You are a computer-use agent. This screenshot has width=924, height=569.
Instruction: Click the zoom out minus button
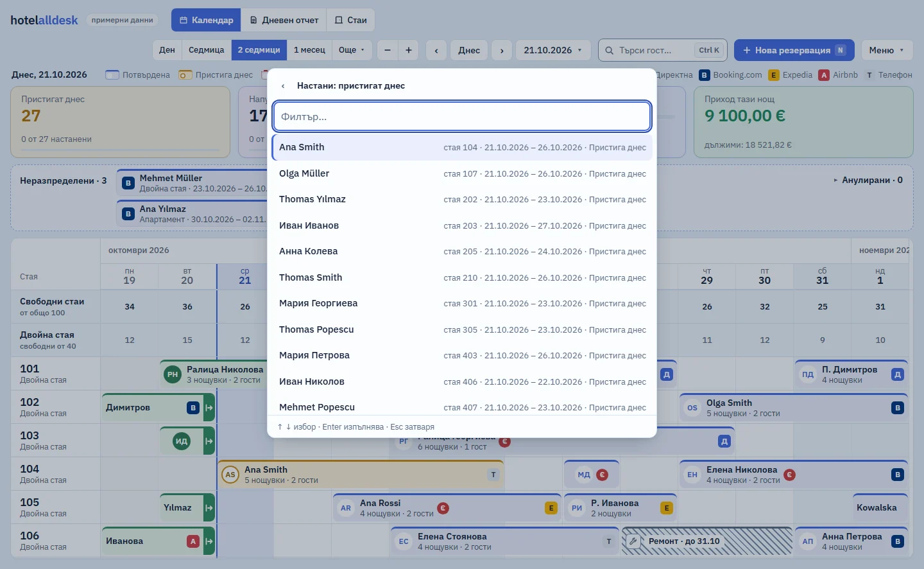[388, 50]
